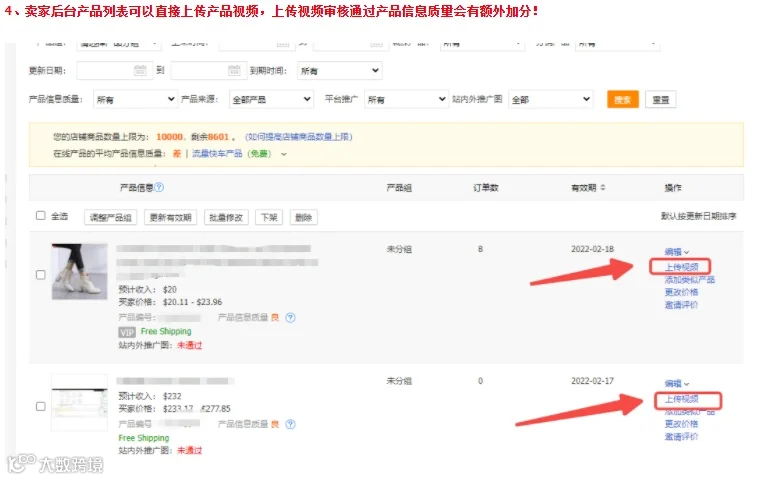This screenshot has height=480, width=781.
Task: Click the orange 搜索 button
Action: 623,100
